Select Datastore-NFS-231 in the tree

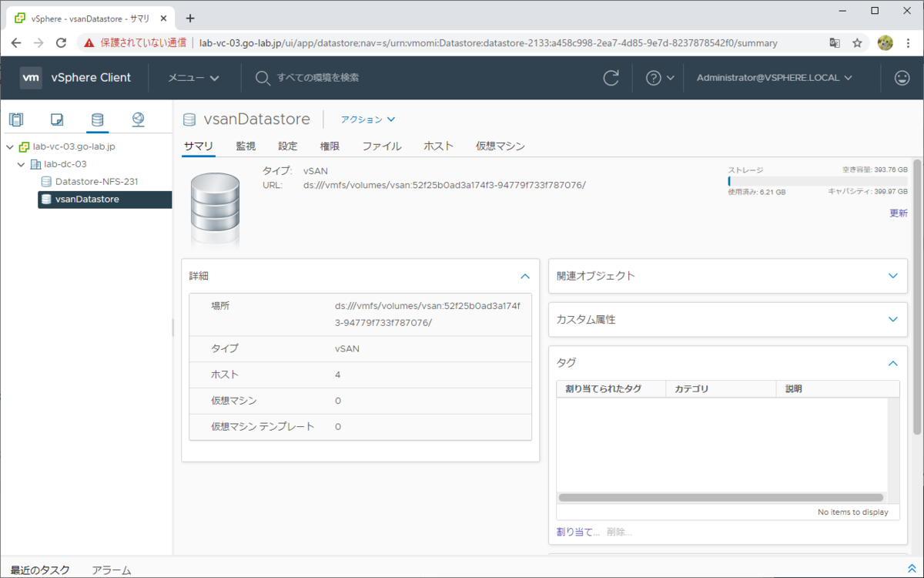[x=96, y=182]
